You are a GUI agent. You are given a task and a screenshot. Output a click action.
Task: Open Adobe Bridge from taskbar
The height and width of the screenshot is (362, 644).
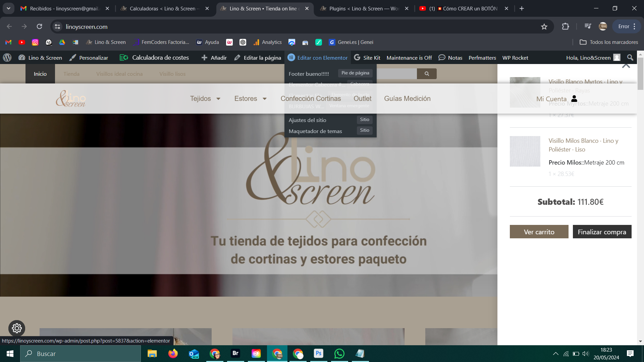[x=235, y=354]
